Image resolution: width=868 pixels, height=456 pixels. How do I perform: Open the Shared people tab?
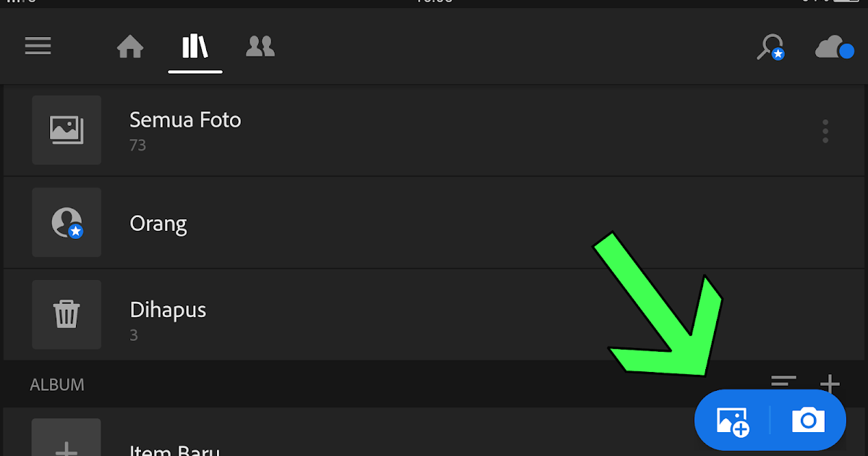point(260,46)
